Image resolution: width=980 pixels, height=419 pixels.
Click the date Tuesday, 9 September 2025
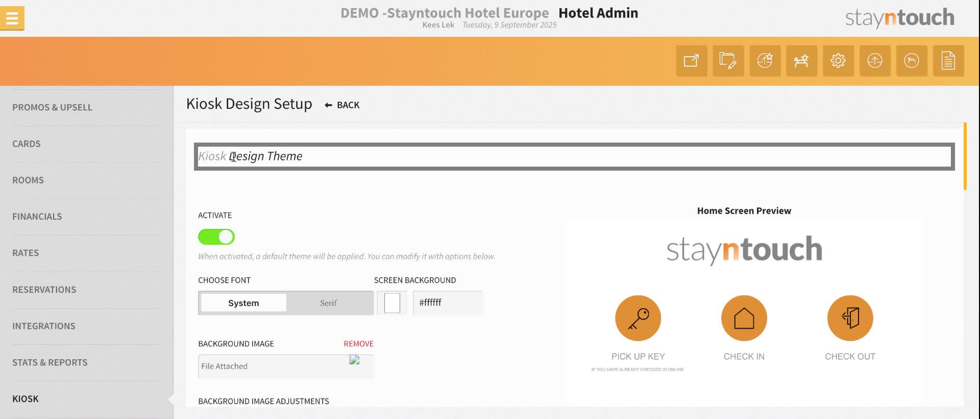click(x=509, y=25)
